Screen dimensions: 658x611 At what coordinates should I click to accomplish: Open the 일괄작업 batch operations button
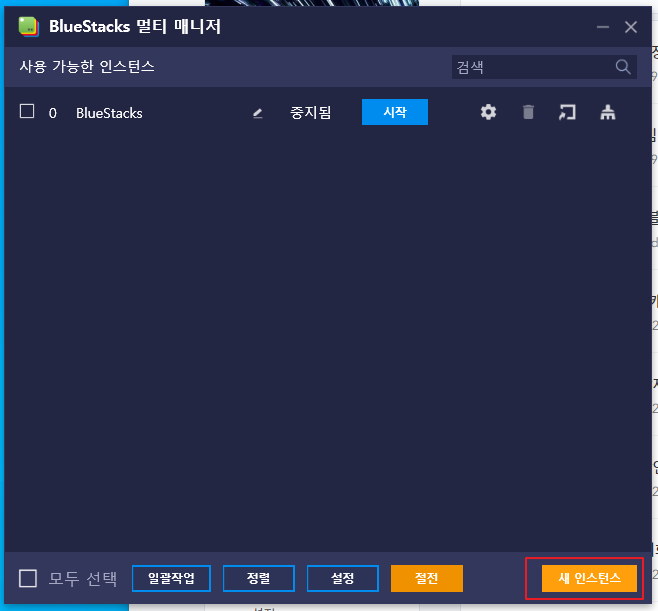click(171, 578)
